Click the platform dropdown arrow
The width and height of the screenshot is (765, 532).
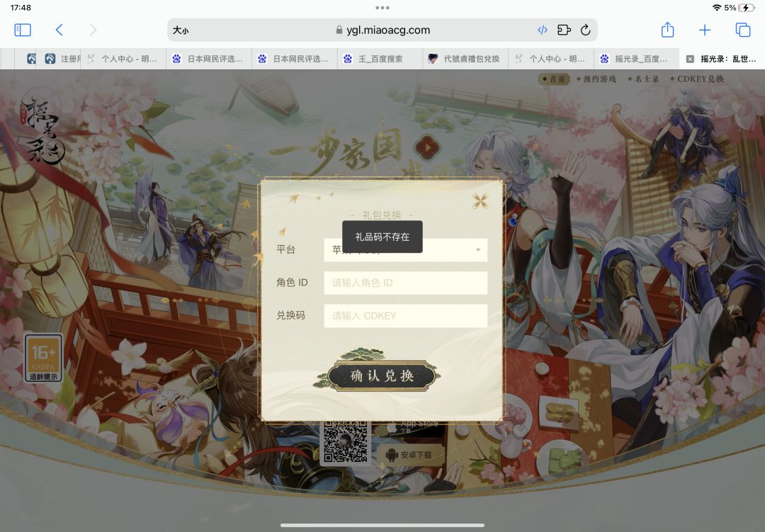(x=478, y=250)
